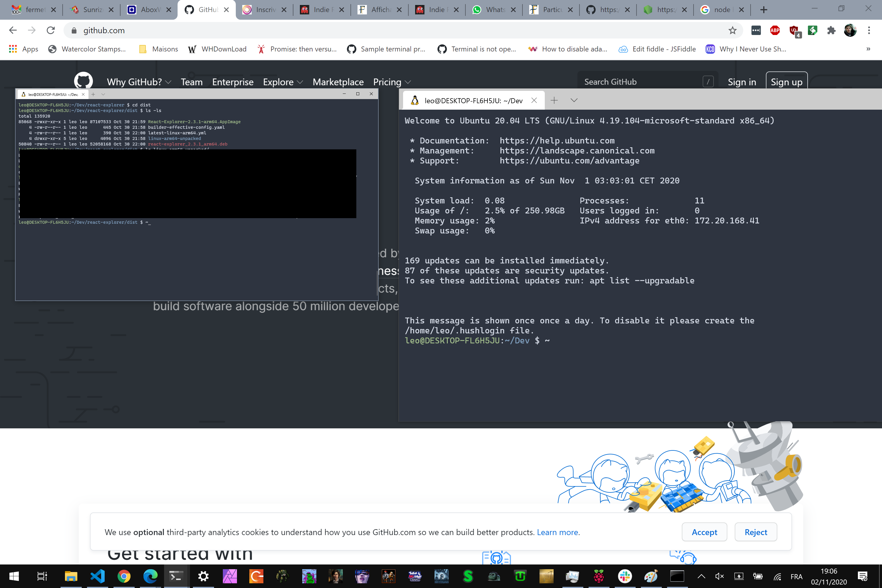
Task: Reject the optional cookies
Action: pos(755,532)
